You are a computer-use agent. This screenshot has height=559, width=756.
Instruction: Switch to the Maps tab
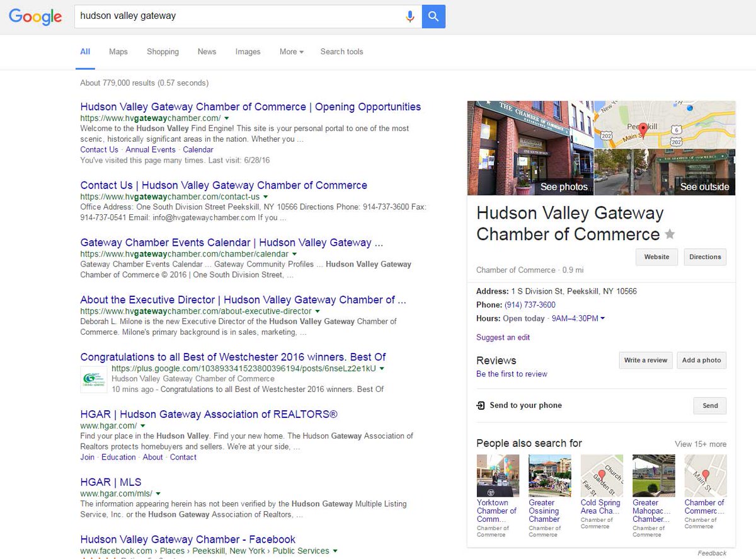[118, 52]
